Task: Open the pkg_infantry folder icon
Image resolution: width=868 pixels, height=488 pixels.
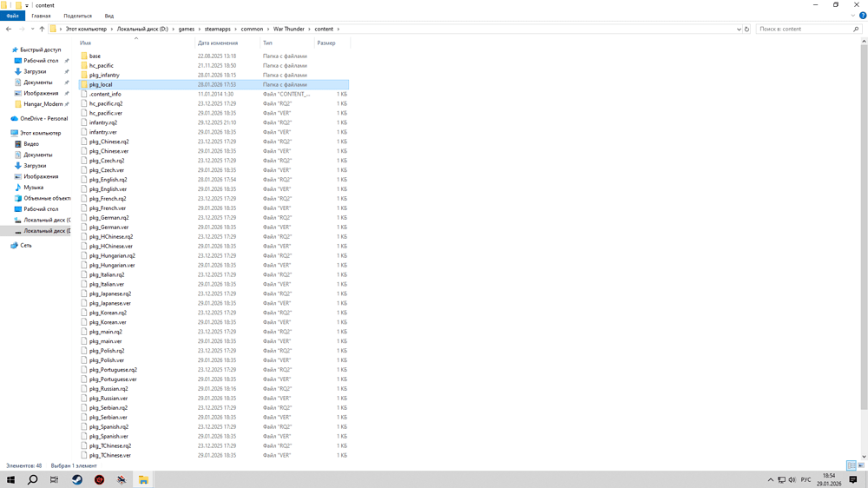Action: click(84, 75)
